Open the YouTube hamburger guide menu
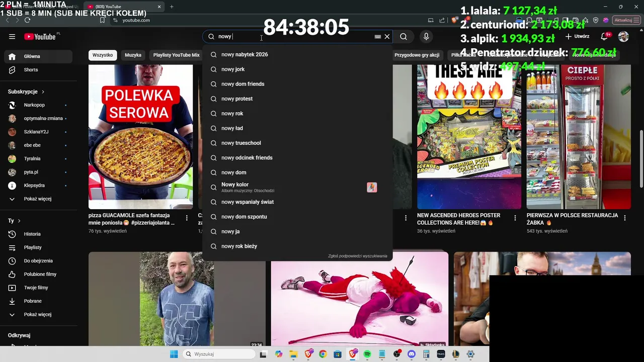Image resolution: width=644 pixels, height=362 pixels. coord(12,36)
